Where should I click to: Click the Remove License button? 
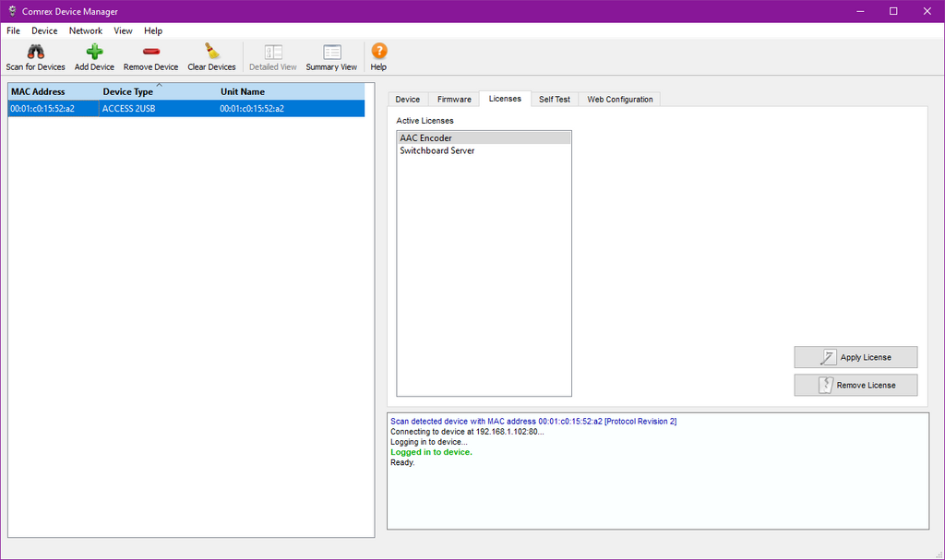855,386
